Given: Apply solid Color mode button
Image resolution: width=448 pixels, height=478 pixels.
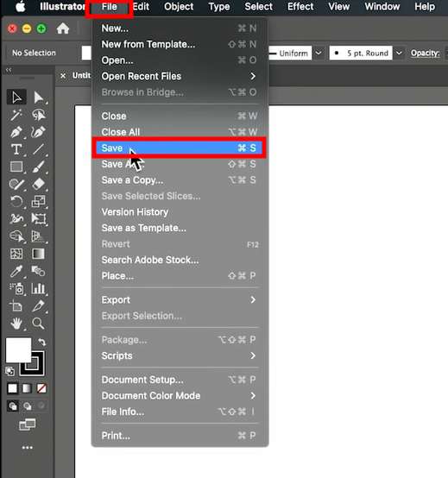Looking at the screenshot, I should pyautogui.click(x=12, y=388).
